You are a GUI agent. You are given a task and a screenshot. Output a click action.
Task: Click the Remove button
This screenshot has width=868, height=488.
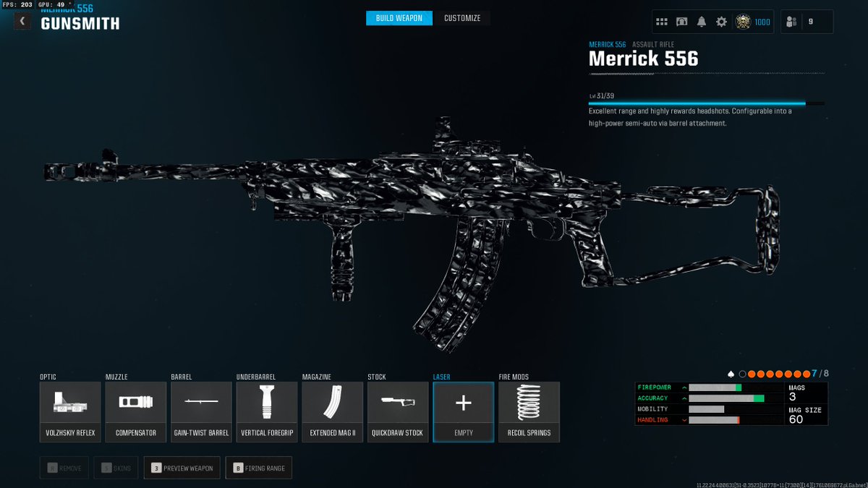[64, 468]
